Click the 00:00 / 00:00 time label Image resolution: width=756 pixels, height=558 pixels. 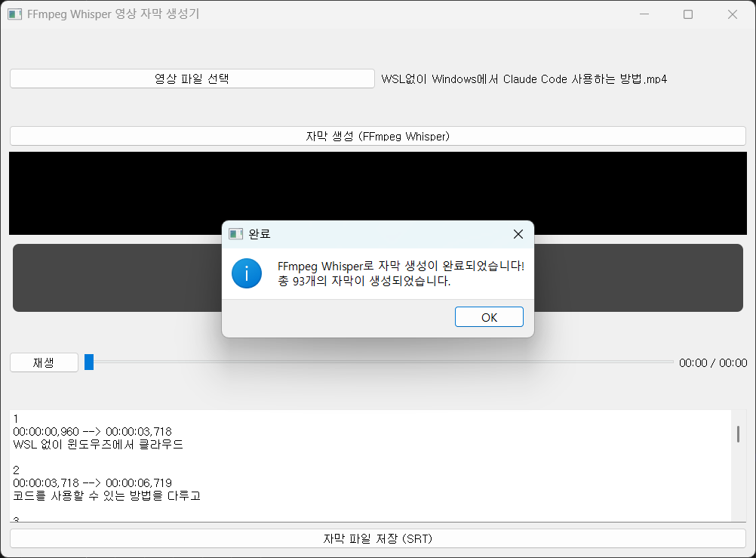click(x=712, y=363)
